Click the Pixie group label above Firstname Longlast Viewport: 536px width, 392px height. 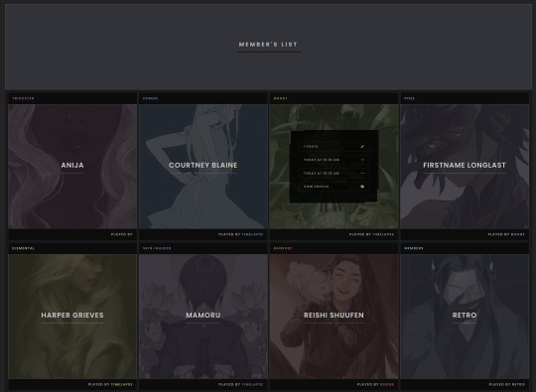[x=410, y=98]
